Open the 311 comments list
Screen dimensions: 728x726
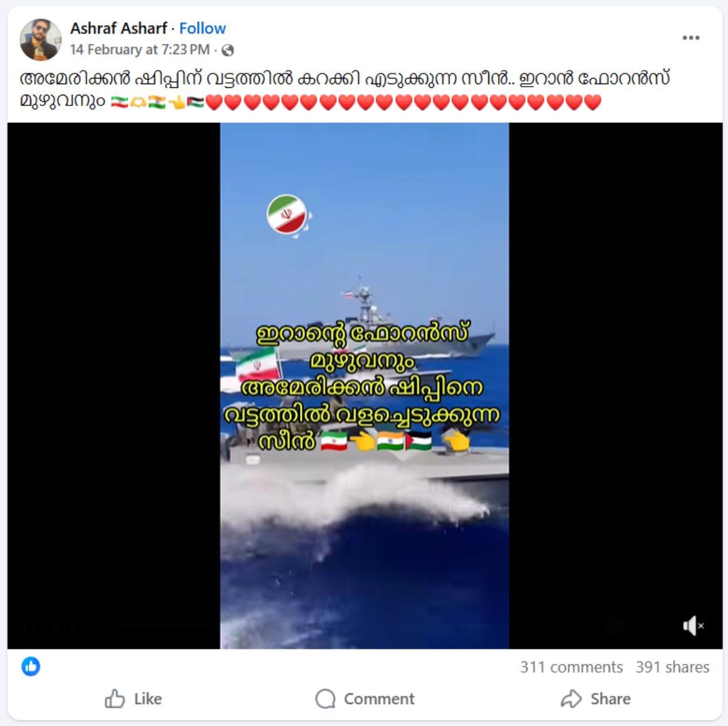pyautogui.click(x=571, y=666)
